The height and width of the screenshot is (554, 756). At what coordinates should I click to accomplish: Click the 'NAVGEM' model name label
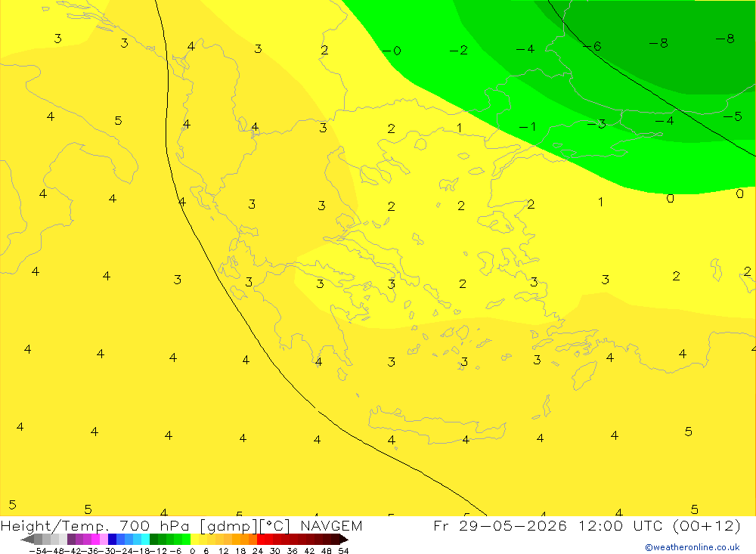click(331, 526)
